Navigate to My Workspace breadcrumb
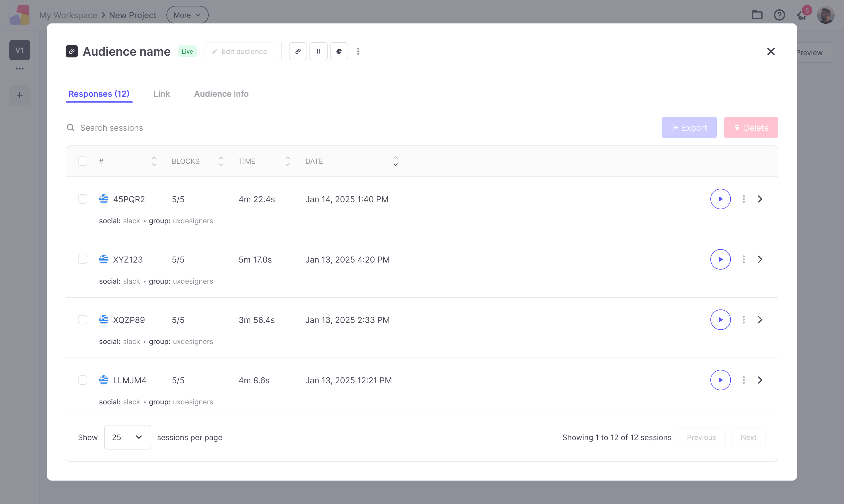The image size is (844, 504). click(68, 15)
